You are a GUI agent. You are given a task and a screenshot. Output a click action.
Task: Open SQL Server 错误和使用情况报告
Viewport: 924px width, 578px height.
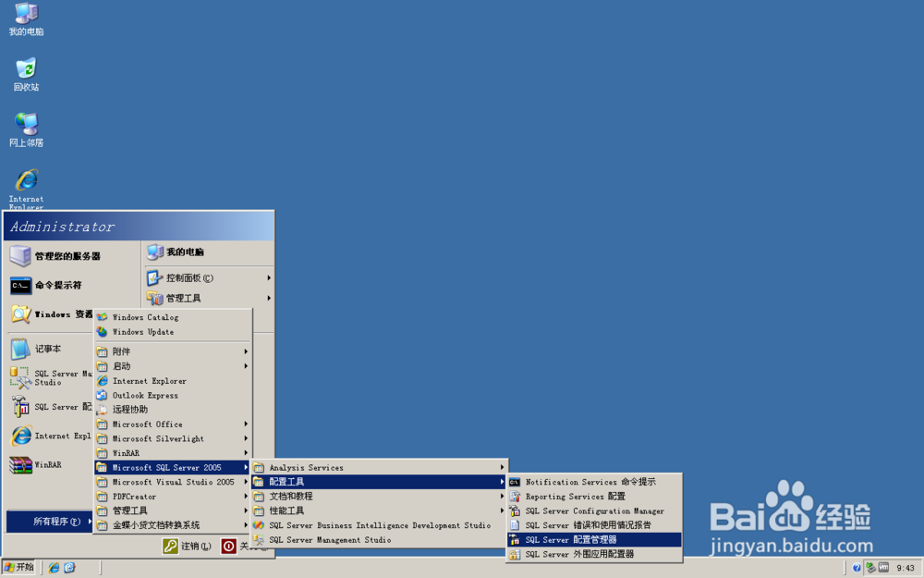[594, 525]
